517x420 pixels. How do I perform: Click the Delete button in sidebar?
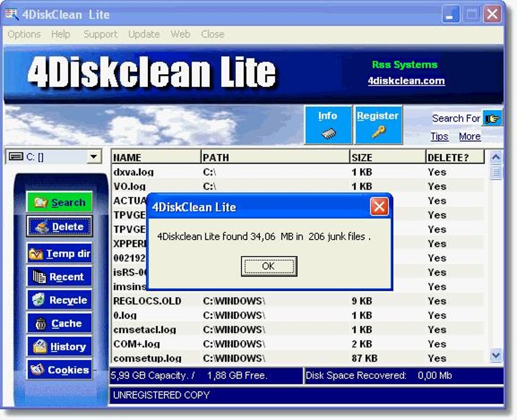tap(59, 226)
